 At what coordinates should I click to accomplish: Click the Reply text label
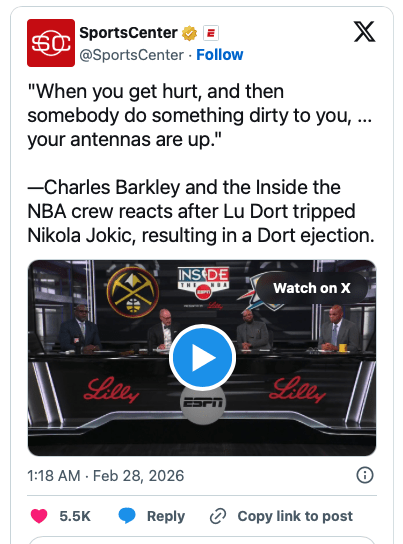[166, 516]
